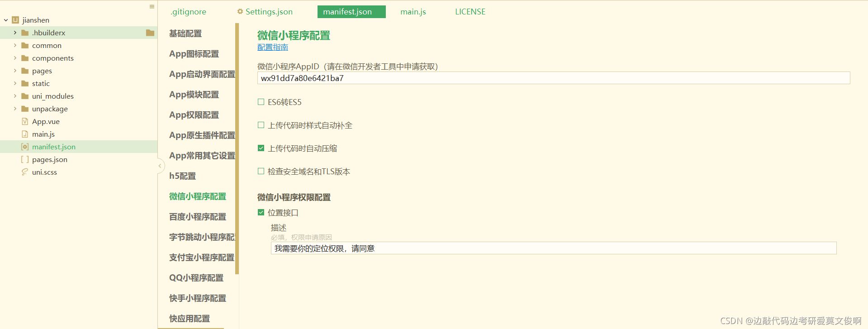Image resolution: width=868 pixels, height=329 pixels.
Task: Select the 微信小程序配置 section
Action: click(x=198, y=196)
